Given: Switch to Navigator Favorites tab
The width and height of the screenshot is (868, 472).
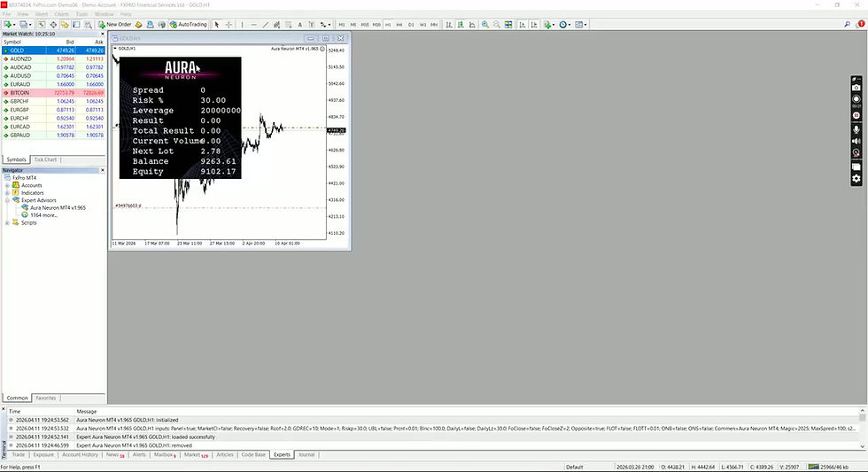Looking at the screenshot, I should click(x=46, y=398).
